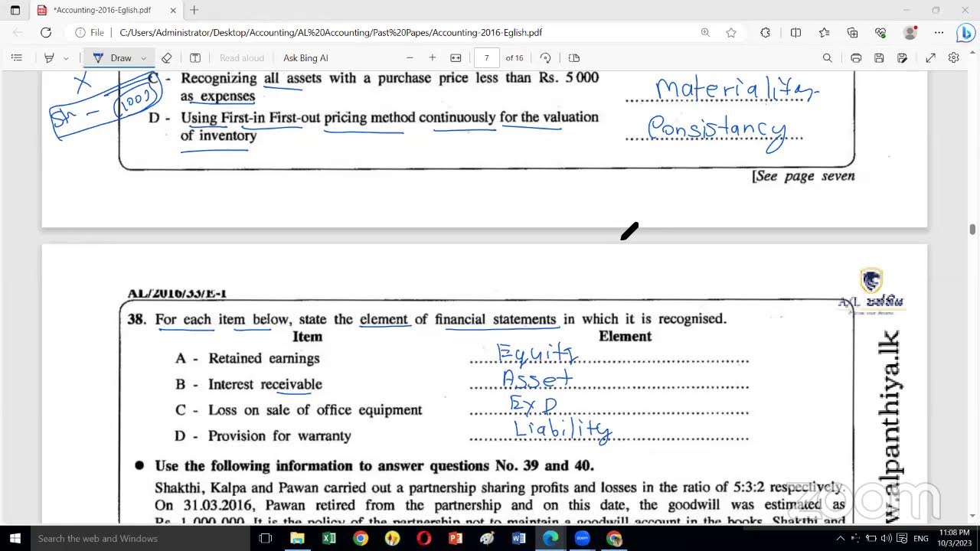Show hidden system tray icons
Viewport: 980px width, 551px height.
pyautogui.click(x=840, y=539)
